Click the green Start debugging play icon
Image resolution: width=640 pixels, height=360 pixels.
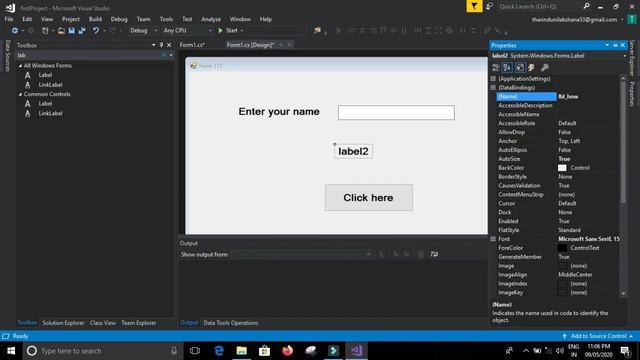[220, 31]
